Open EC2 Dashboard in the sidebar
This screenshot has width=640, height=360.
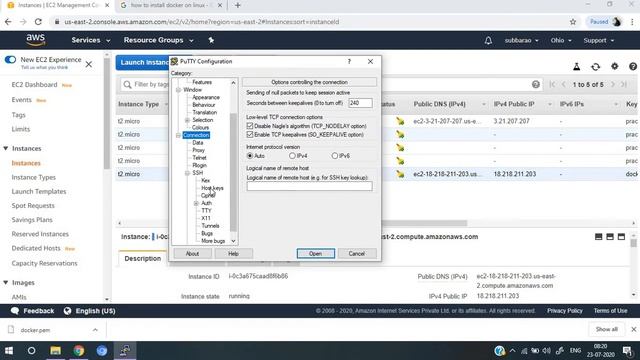pyautogui.click(x=34, y=84)
